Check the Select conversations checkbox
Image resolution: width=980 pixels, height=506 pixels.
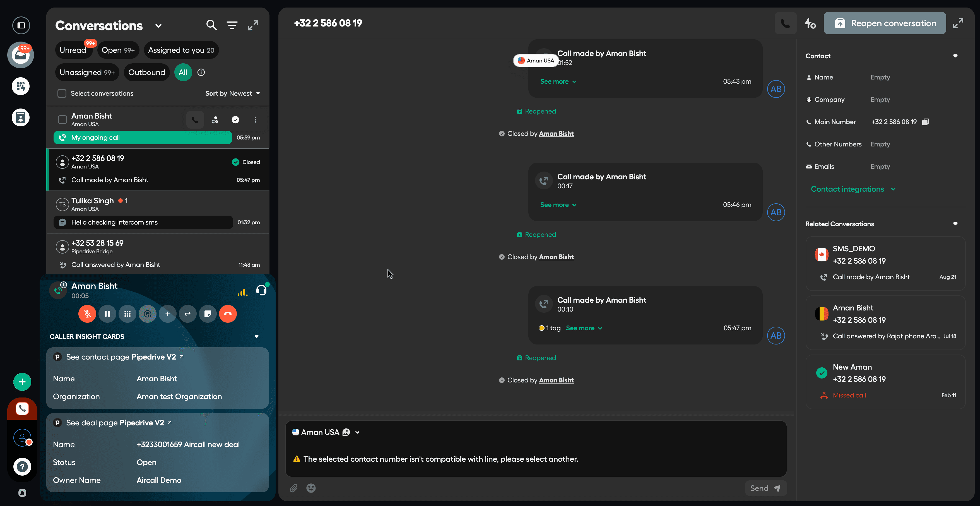click(x=62, y=93)
